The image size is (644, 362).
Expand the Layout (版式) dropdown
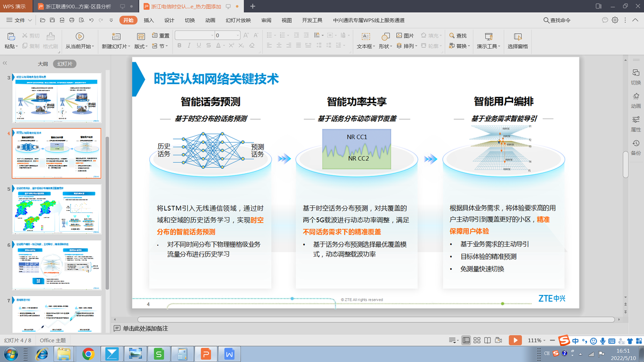141,47
